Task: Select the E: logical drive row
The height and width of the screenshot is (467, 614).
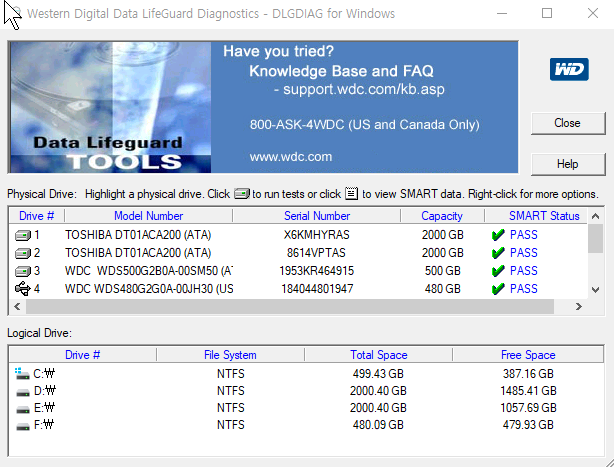Action: (x=306, y=408)
